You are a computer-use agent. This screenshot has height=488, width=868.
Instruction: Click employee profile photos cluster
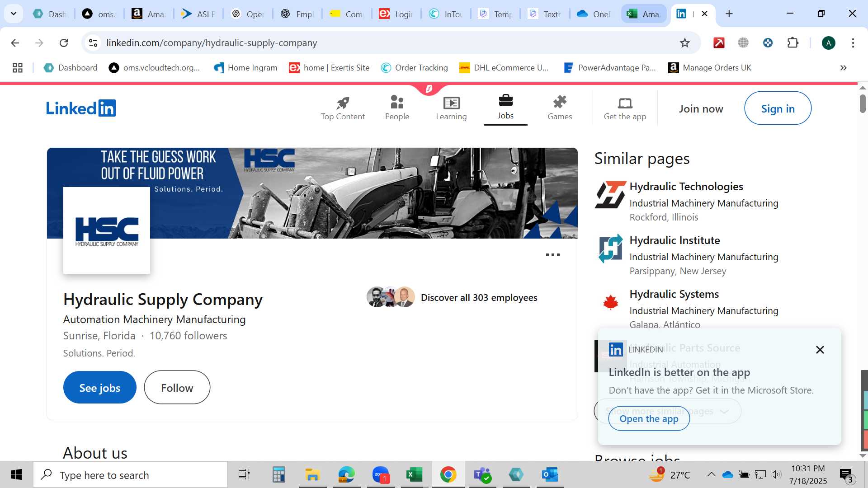click(x=391, y=297)
